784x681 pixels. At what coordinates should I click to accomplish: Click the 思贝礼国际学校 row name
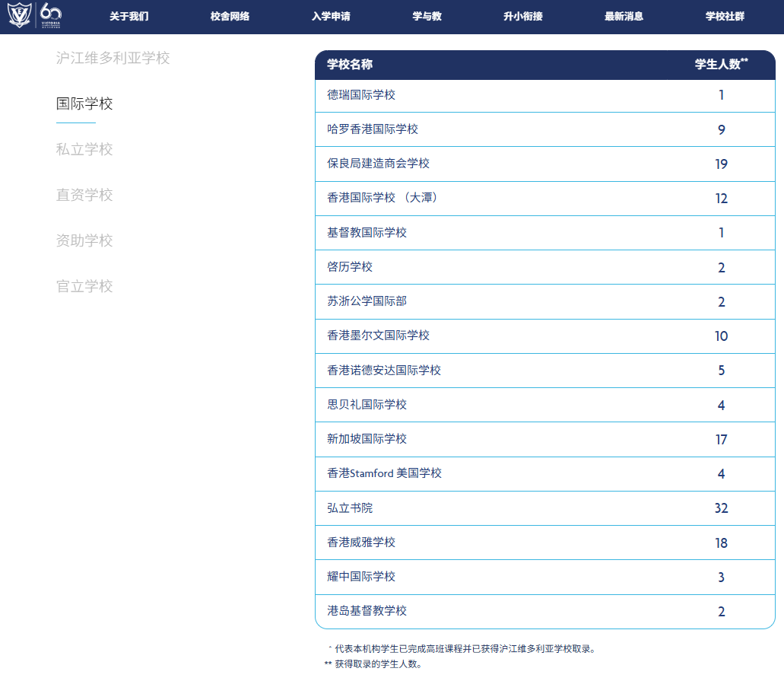pyautogui.click(x=367, y=404)
